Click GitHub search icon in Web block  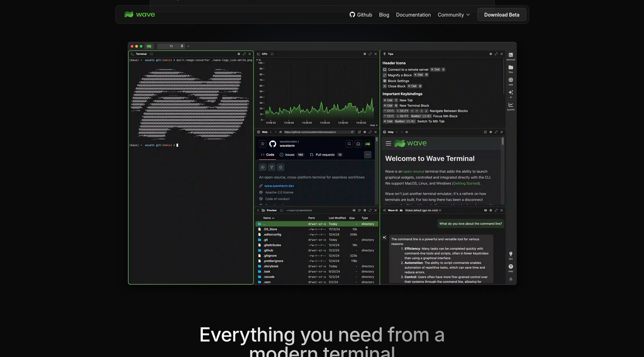point(349,144)
